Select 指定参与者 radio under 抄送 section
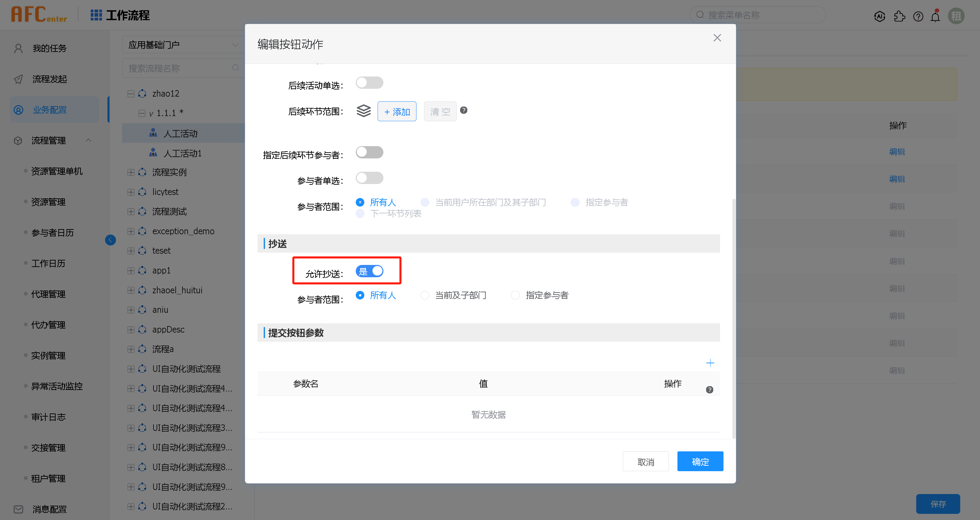This screenshot has width=980, height=520. (515, 295)
